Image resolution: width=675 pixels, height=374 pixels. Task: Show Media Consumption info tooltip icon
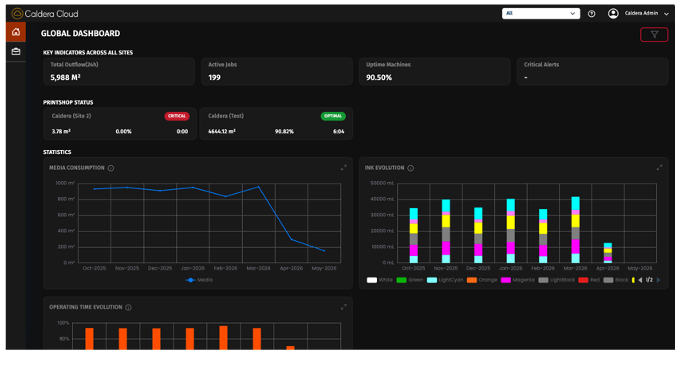coord(111,168)
